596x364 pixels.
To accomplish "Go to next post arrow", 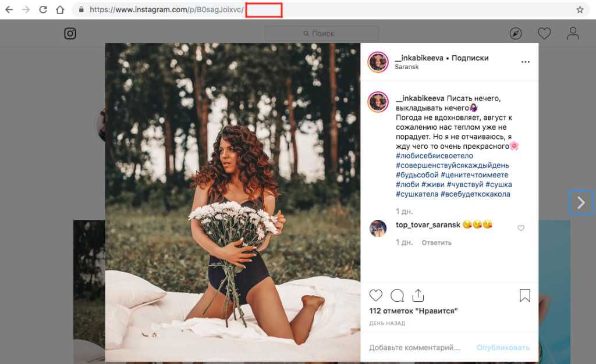I will point(581,202).
